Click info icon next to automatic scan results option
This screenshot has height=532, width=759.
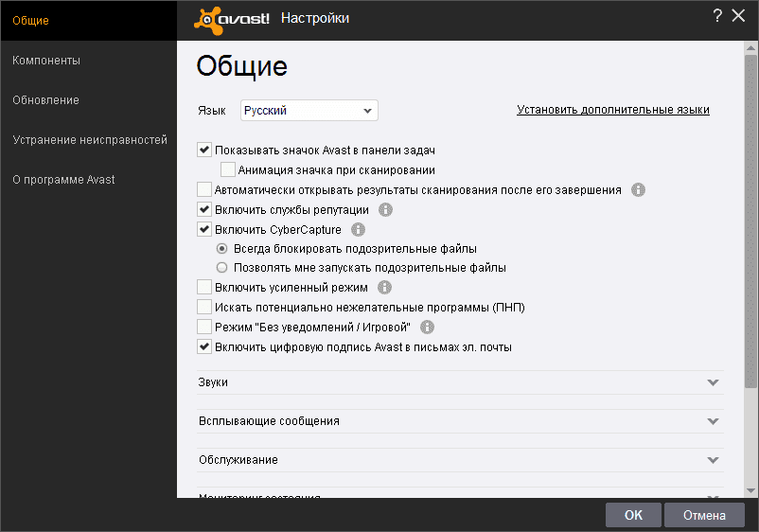tap(638, 189)
